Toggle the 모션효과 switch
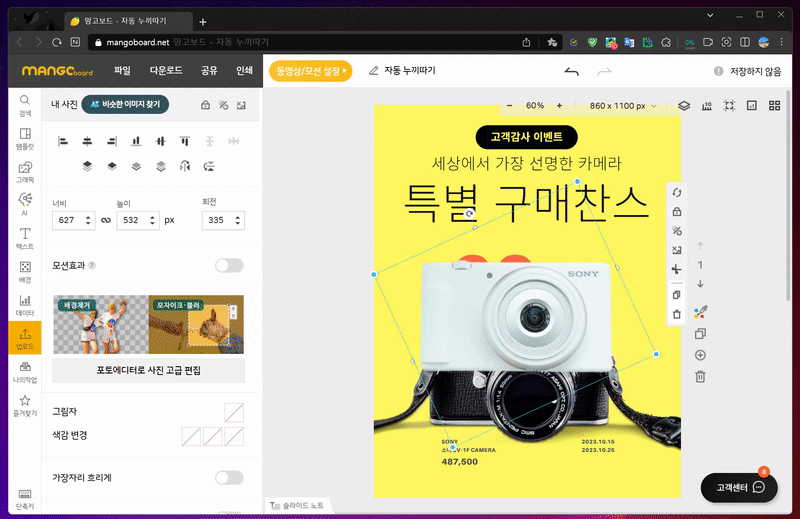This screenshot has width=800, height=519. [x=229, y=265]
